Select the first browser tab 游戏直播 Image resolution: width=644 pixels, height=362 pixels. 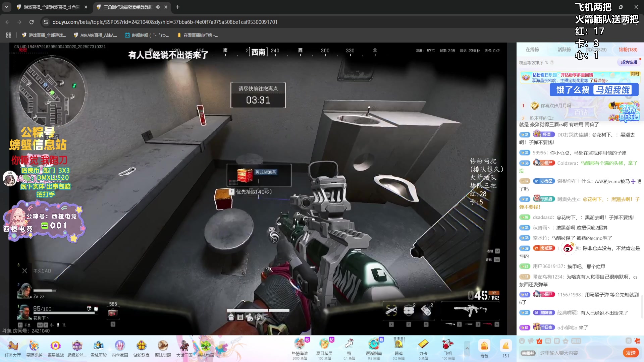tap(52, 7)
